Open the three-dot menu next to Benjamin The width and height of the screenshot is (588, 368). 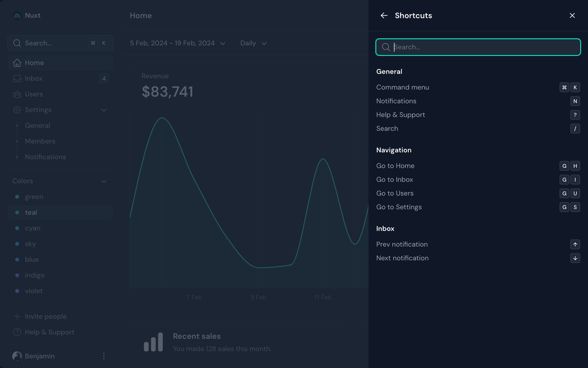tap(104, 356)
